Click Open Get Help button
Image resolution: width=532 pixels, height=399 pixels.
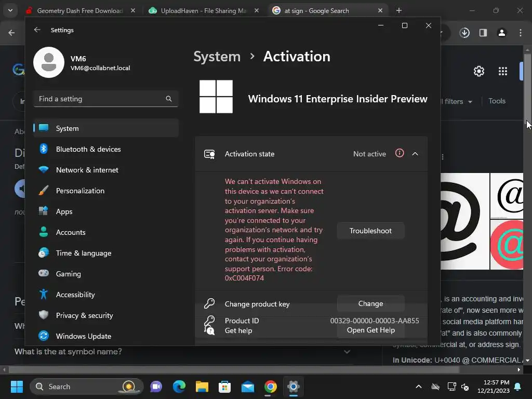[x=370, y=330]
